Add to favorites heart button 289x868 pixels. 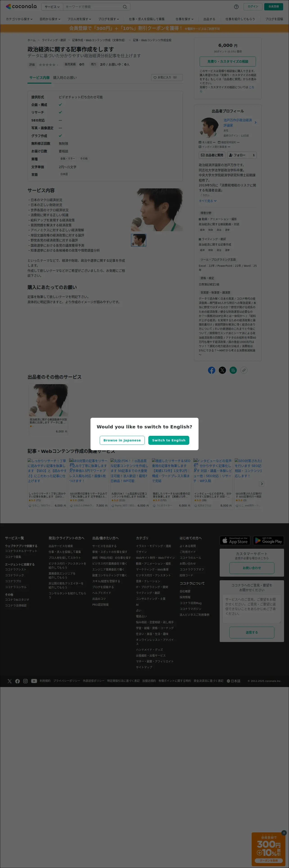167,78
